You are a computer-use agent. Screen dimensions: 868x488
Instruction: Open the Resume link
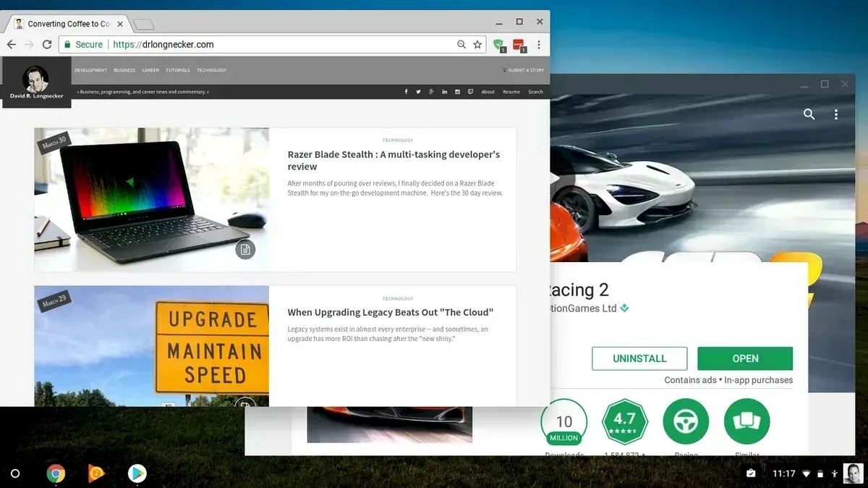click(511, 92)
